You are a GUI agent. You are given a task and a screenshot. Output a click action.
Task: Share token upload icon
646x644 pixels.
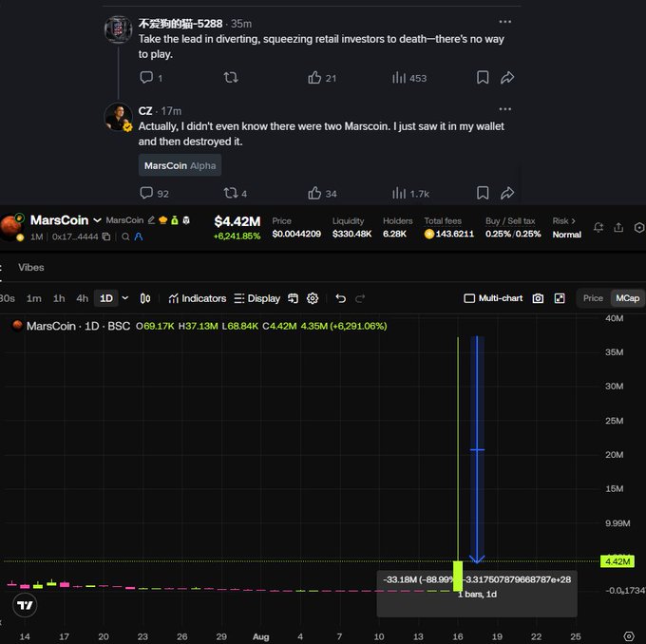(x=618, y=227)
